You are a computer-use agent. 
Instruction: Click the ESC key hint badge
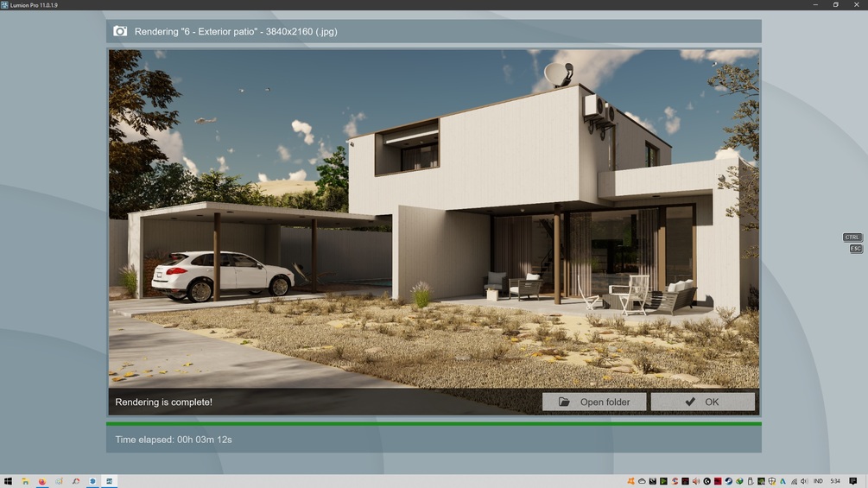(856, 249)
